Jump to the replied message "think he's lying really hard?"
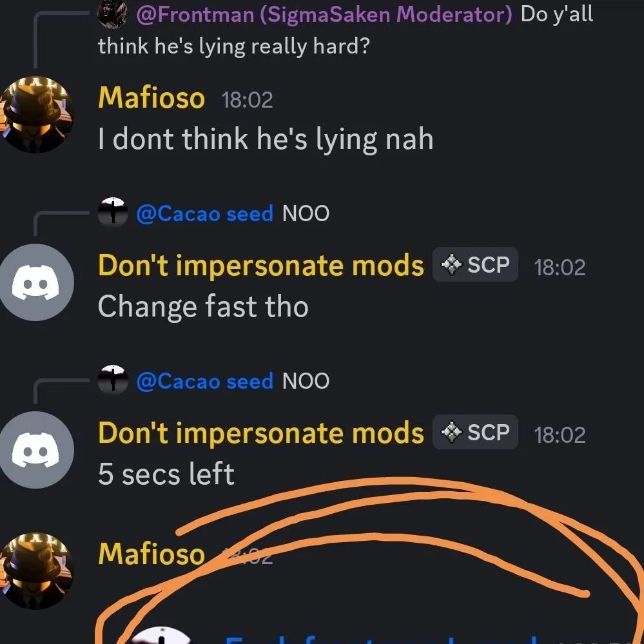644x644 pixels. (x=234, y=46)
